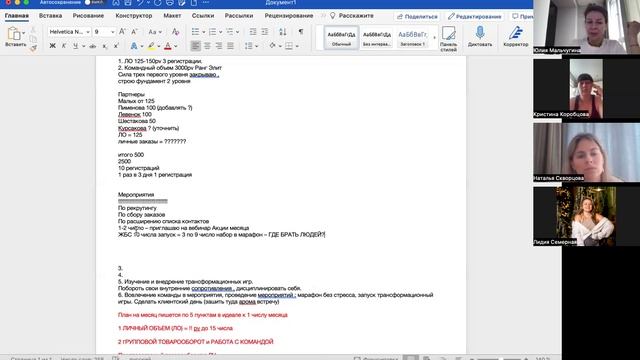Click the text 'ГДЕ БРАТЬ ЛЮДЕЙ?'
The height and width of the screenshot is (360, 640).
297,235
